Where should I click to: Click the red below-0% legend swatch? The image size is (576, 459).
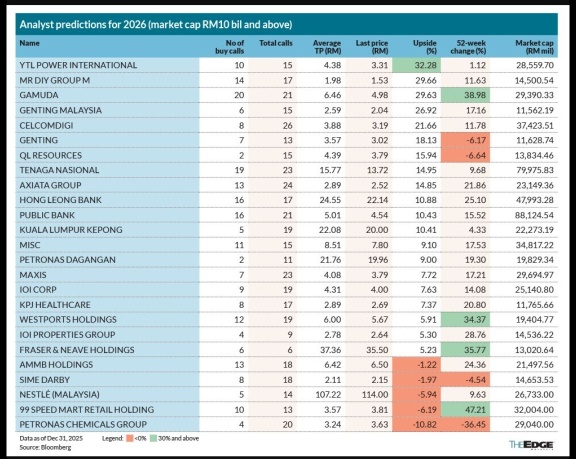click(x=129, y=438)
